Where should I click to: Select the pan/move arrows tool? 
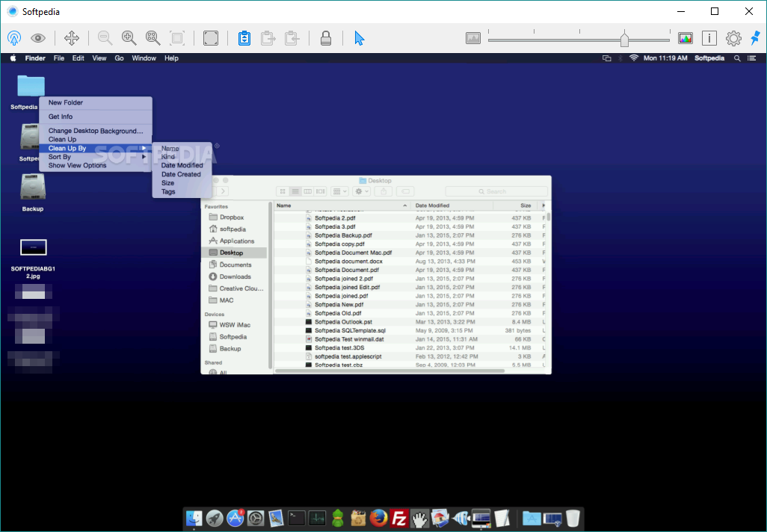click(x=72, y=37)
